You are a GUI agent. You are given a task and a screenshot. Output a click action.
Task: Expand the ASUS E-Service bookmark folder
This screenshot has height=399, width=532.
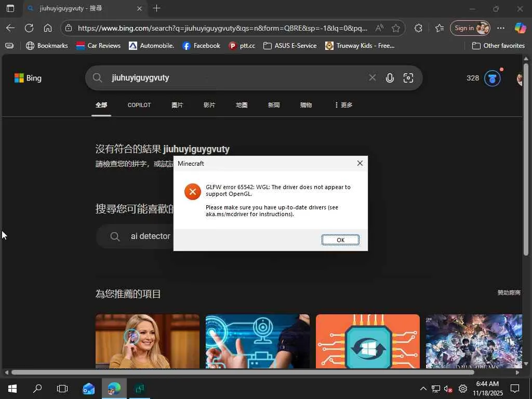(290, 46)
